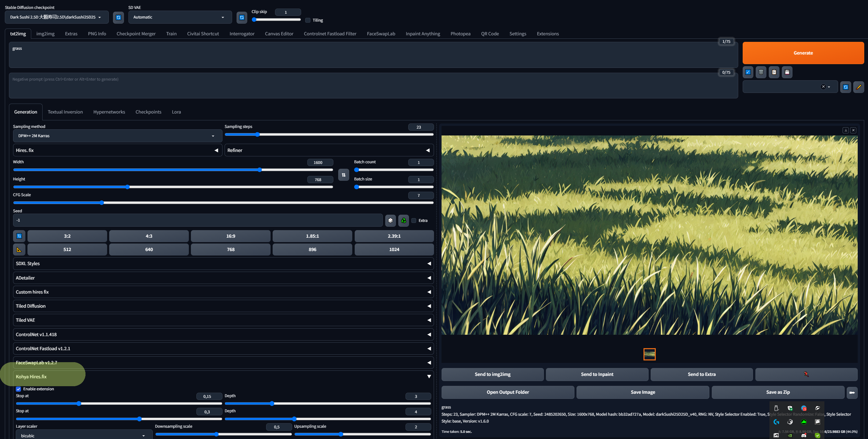
Task: Clear the styles selection X icon
Action: click(823, 87)
